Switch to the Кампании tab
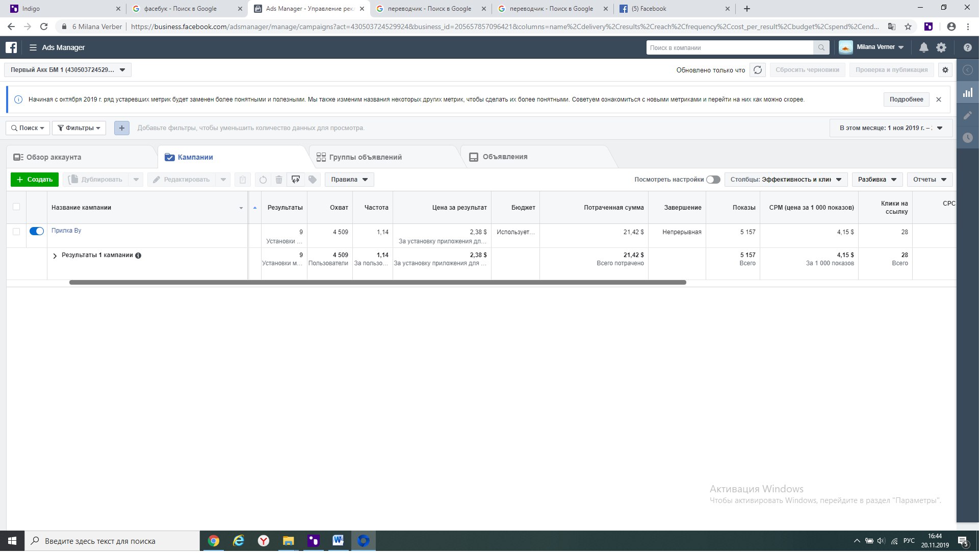 pyautogui.click(x=233, y=157)
